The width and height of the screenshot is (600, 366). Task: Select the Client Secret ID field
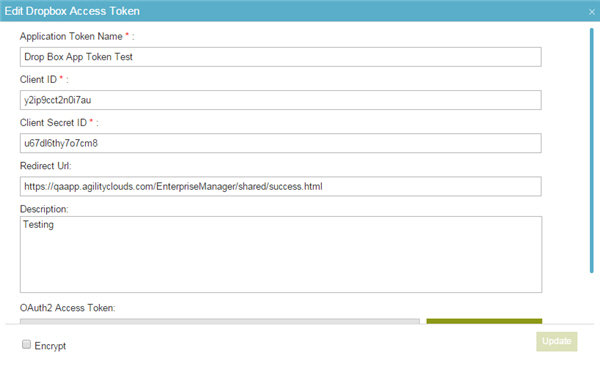[x=280, y=143]
